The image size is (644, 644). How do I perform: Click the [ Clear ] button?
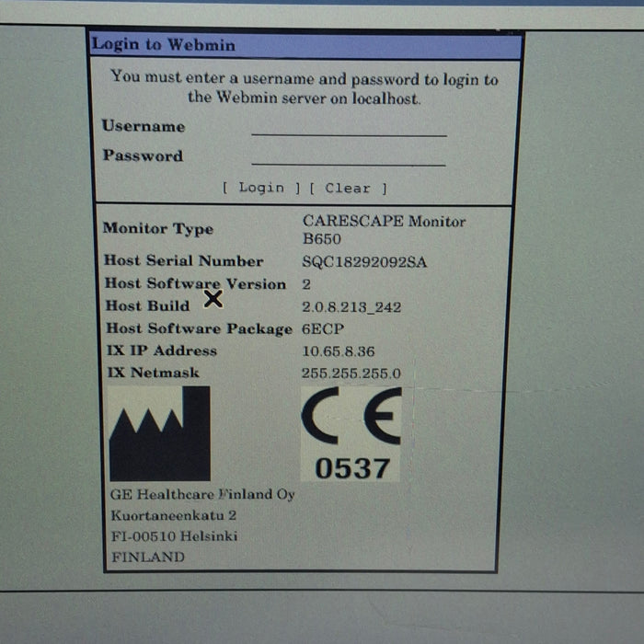[x=348, y=189]
